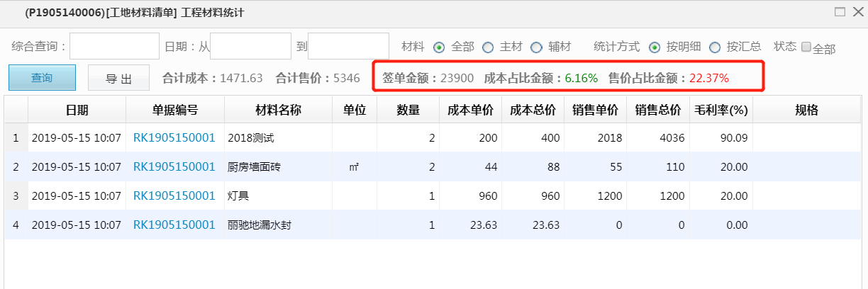This screenshot has width=868, height=289.
Task: Click the 导出 button
Action: [x=118, y=79]
